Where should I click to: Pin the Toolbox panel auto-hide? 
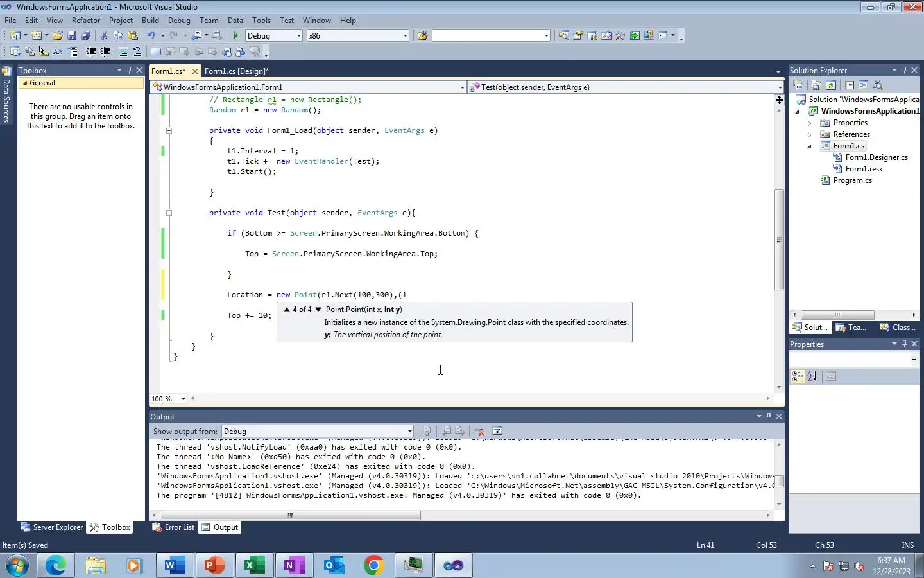[x=129, y=70]
